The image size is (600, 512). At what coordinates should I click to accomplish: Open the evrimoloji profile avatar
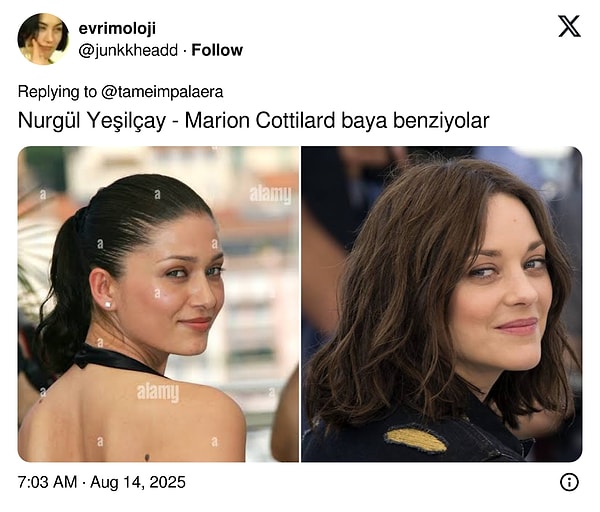tap(43, 39)
